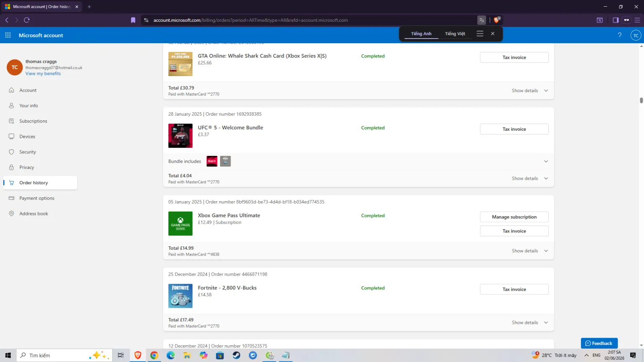Open the tab search icon

(x=600, y=20)
